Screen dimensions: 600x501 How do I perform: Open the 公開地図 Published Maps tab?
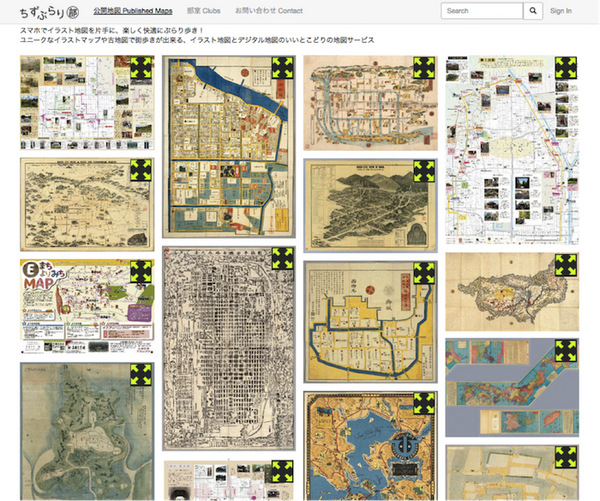[x=133, y=11]
